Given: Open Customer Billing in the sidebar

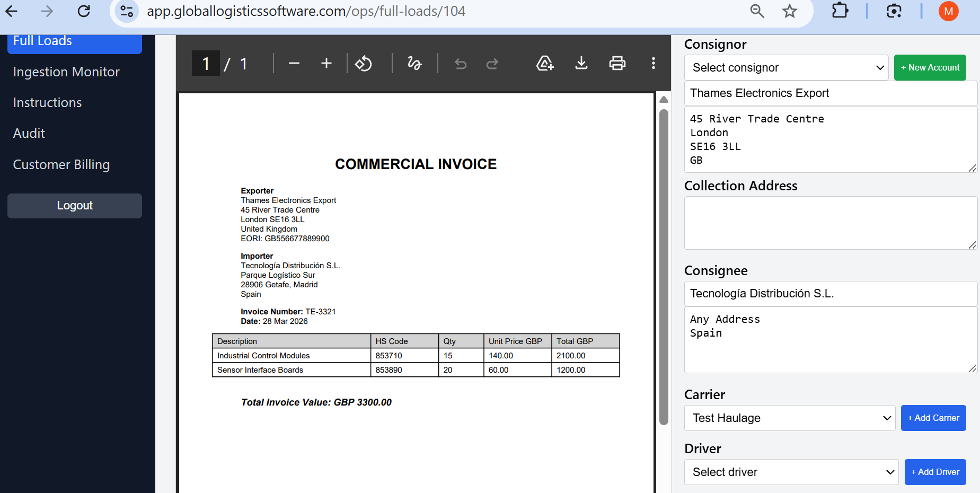Looking at the screenshot, I should click(x=61, y=164).
